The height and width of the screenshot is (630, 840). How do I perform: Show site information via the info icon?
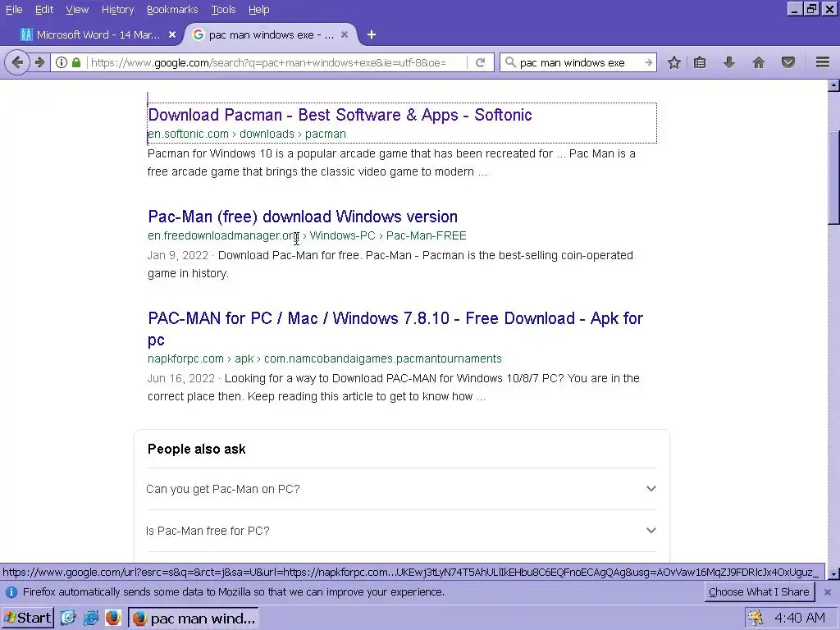(62, 62)
